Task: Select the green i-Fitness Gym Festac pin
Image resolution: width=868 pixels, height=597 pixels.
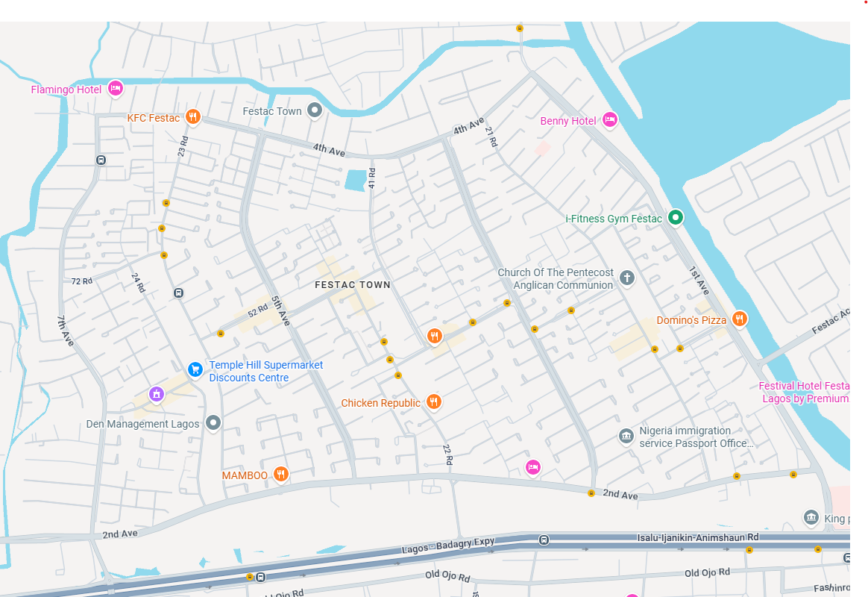Action: [675, 217]
